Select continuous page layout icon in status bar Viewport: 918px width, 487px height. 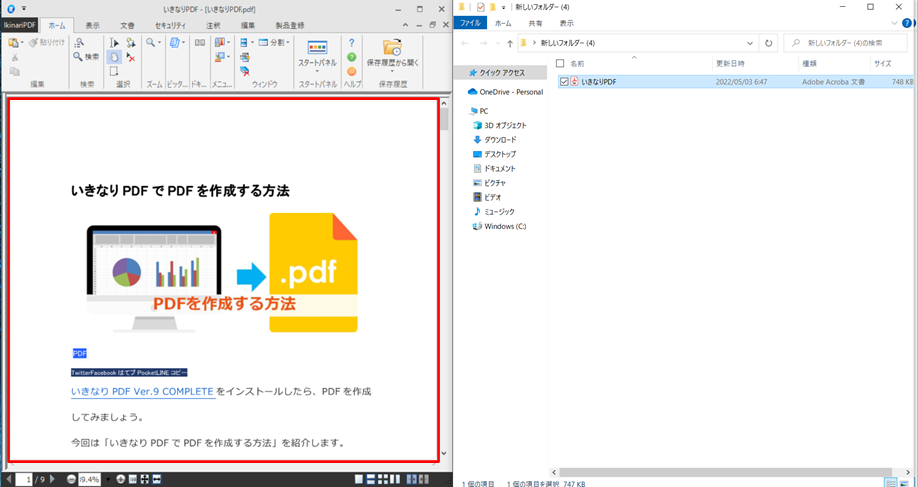tap(371, 479)
